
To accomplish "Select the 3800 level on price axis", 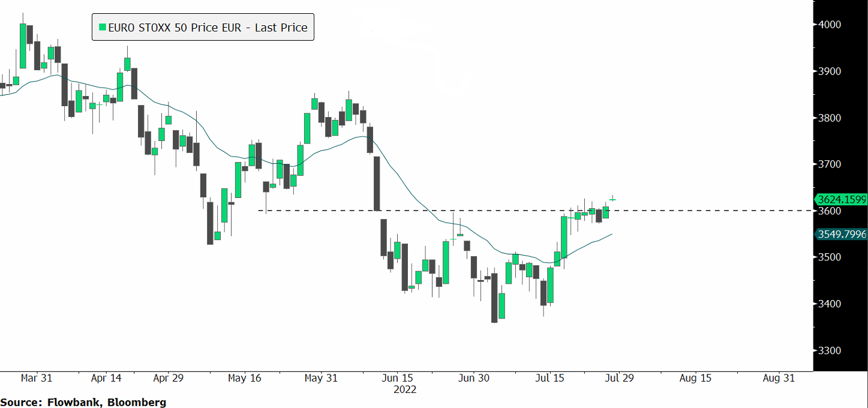I will coord(830,118).
